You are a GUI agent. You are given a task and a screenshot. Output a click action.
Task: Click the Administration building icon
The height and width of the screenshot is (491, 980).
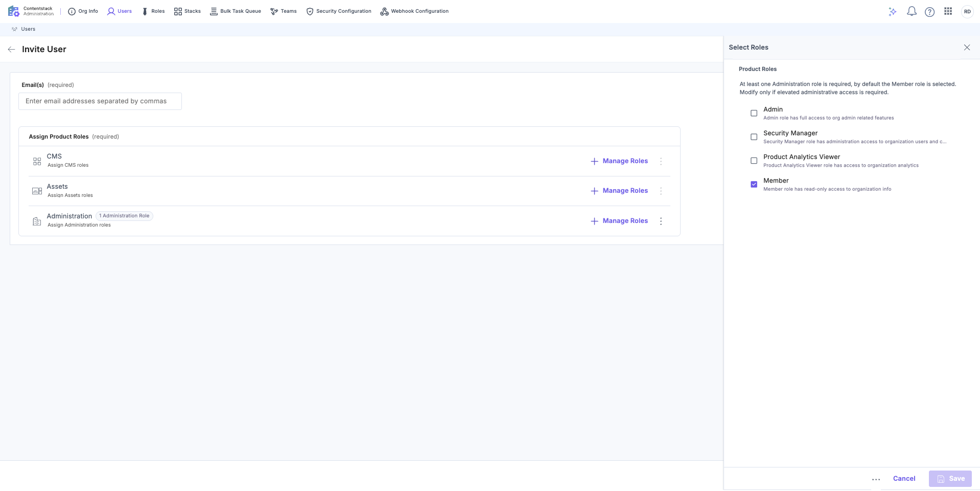[x=37, y=221]
